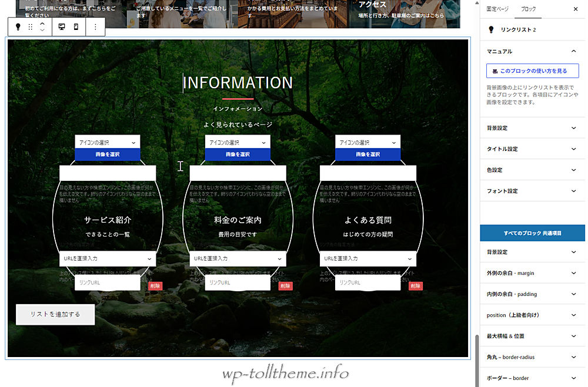
Task: Open URLを直接入力 dropdown under 料金のご案内
Action: (x=238, y=258)
